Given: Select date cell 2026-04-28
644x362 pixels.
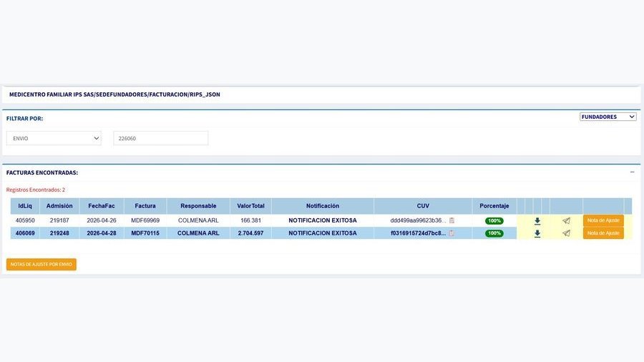Looking at the screenshot, I should (x=102, y=233).
